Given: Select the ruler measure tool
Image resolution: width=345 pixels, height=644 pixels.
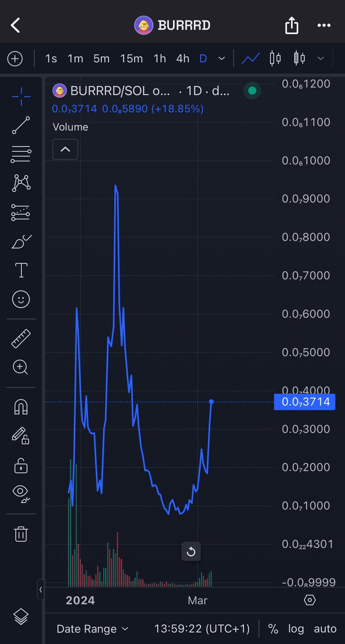Looking at the screenshot, I should tap(21, 339).
